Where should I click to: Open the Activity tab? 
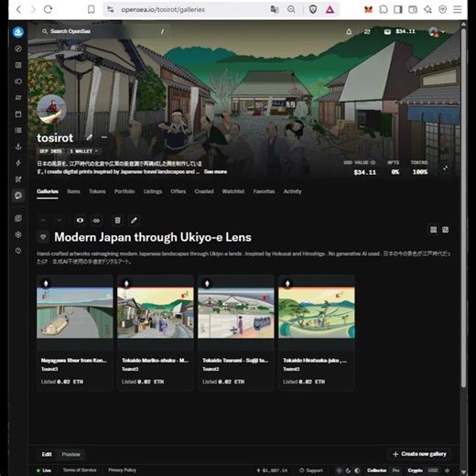[x=292, y=191]
